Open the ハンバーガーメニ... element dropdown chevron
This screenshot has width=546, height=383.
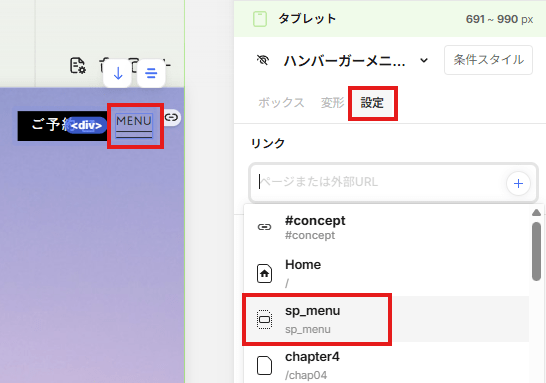(424, 60)
